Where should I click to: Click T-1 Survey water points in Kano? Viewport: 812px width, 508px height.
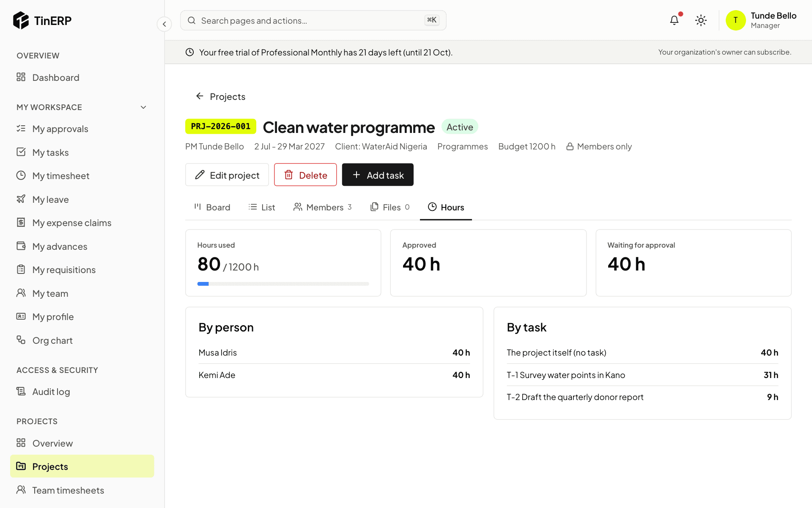click(x=642, y=375)
